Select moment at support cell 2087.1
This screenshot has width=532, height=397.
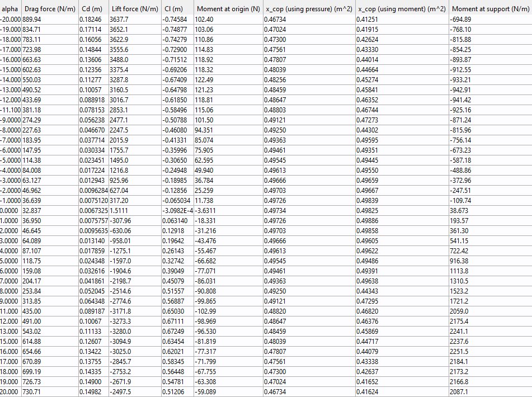(491, 392)
